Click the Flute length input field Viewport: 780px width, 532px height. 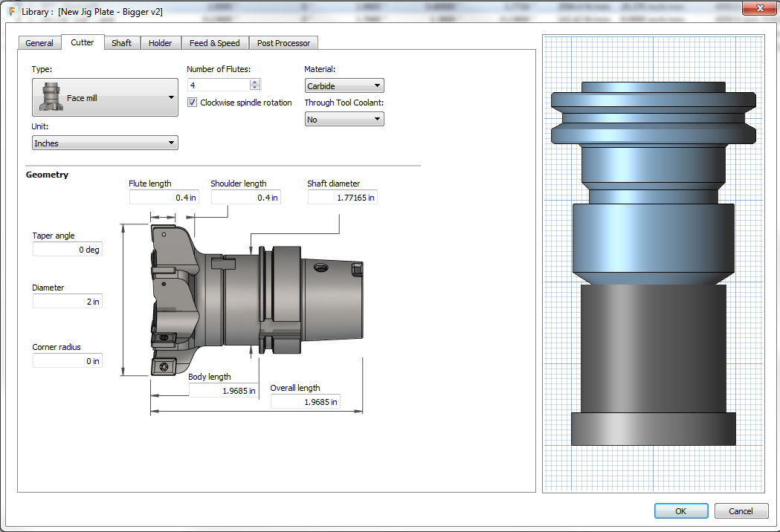[x=164, y=198]
